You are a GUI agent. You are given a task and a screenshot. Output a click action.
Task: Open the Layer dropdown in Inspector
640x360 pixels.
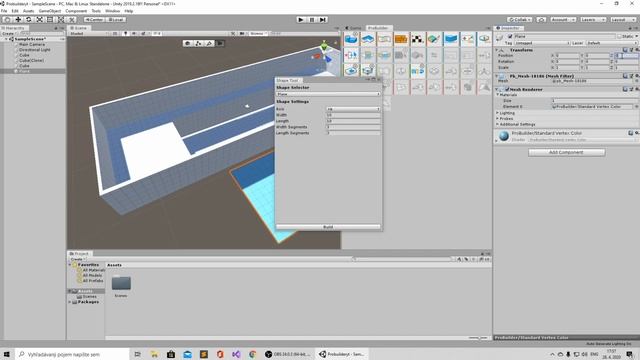(612, 43)
